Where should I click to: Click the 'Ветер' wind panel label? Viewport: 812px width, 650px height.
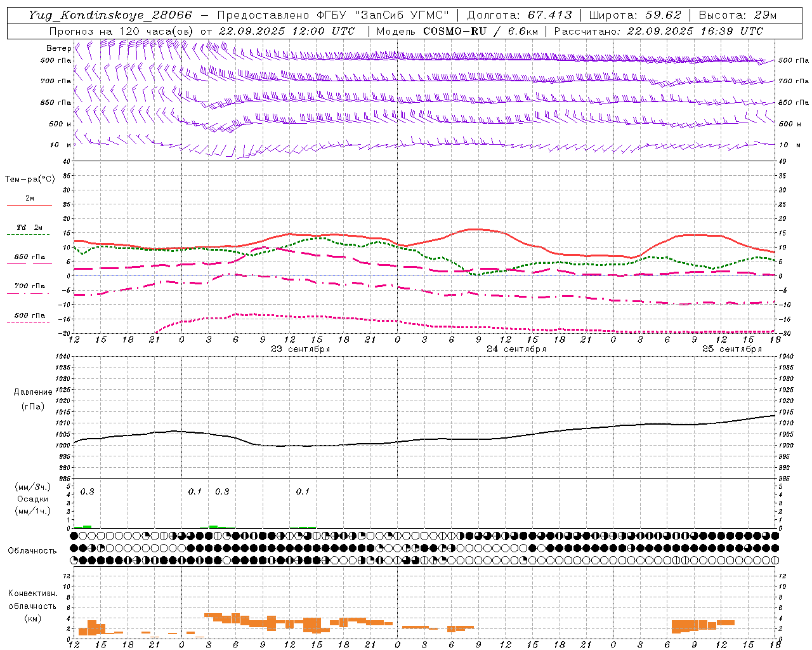pyautogui.click(x=58, y=48)
